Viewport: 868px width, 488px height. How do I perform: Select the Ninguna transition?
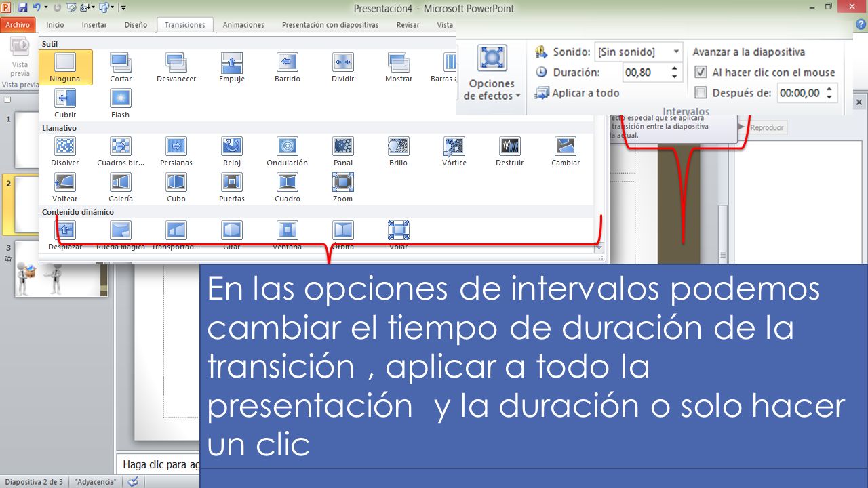[x=65, y=67]
